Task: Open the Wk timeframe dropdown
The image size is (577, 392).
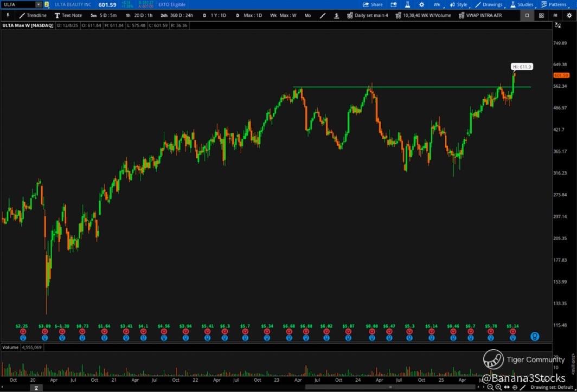Action: point(437,4)
